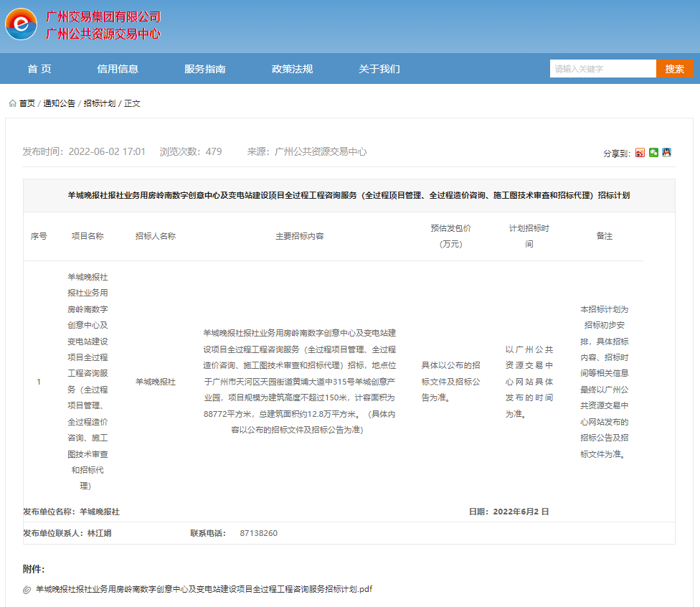Click the view count 浏览次数：479
700x607 pixels.
[x=191, y=151]
